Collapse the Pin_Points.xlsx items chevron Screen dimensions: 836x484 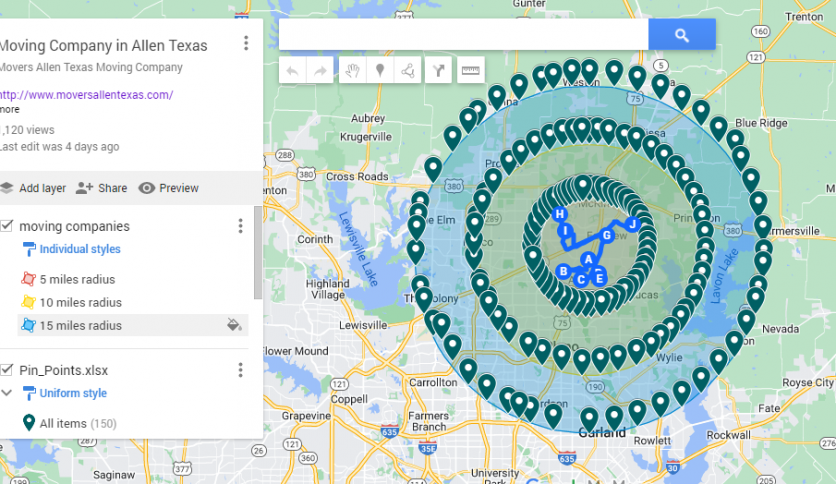6,393
